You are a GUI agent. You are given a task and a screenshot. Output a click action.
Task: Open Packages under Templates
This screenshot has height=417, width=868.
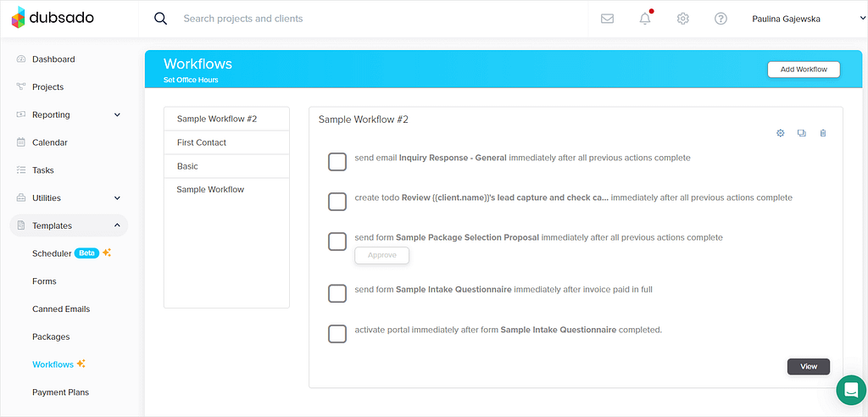[51, 336]
